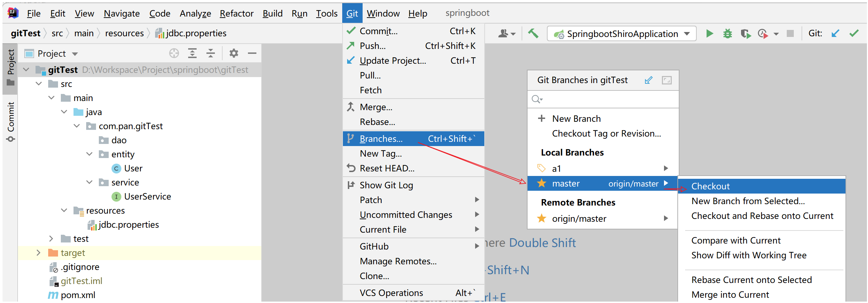Image resolution: width=868 pixels, height=303 pixels.
Task: Collapse all in Project panel
Action: coord(211,53)
